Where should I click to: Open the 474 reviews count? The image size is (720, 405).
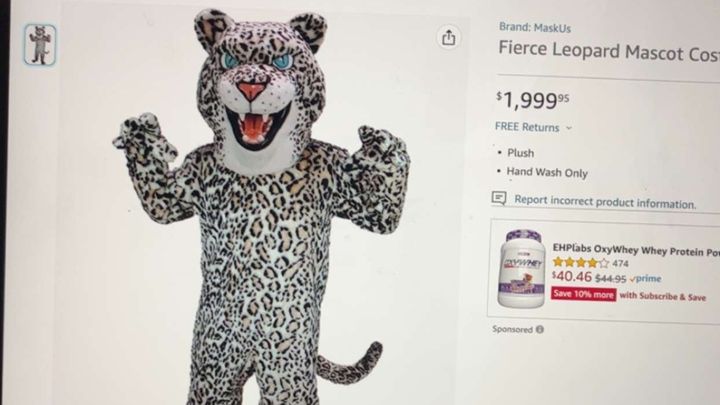point(621,263)
